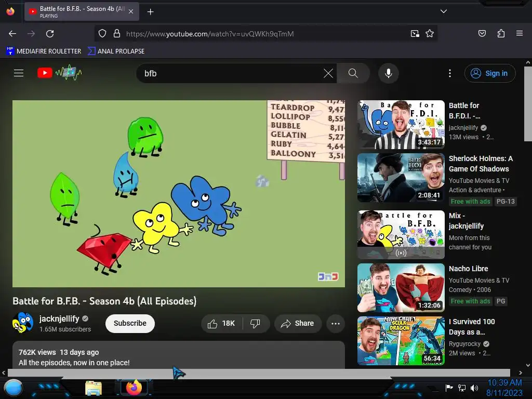The height and width of the screenshot is (399, 532).
Task: Open jacknjellify channel name link
Action: [x=59, y=318]
